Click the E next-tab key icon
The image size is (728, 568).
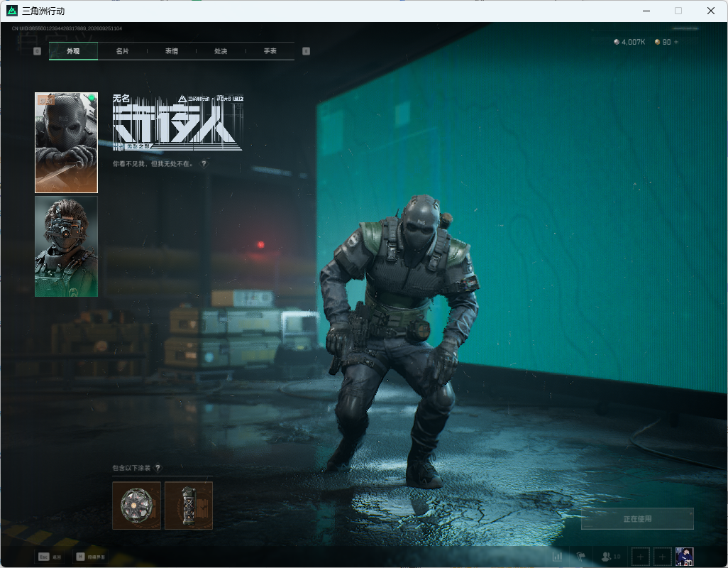[x=306, y=51]
